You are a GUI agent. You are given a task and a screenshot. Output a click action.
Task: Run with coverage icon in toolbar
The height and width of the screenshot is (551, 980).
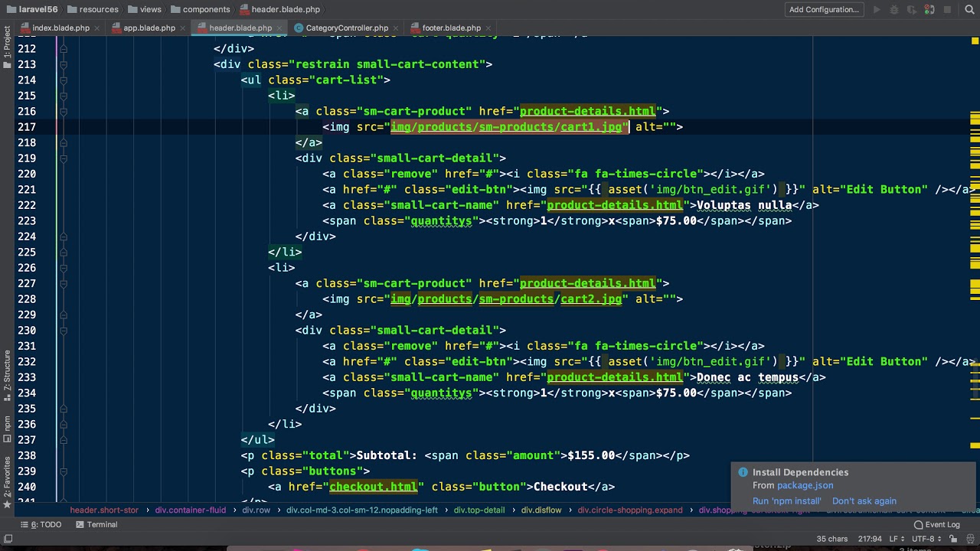pos(912,10)
